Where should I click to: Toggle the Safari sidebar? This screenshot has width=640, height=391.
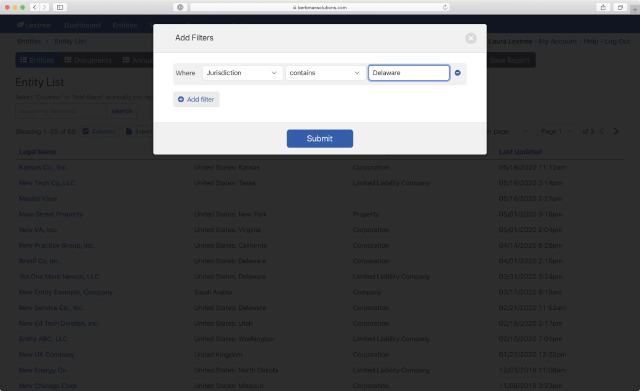coord(60,7)
